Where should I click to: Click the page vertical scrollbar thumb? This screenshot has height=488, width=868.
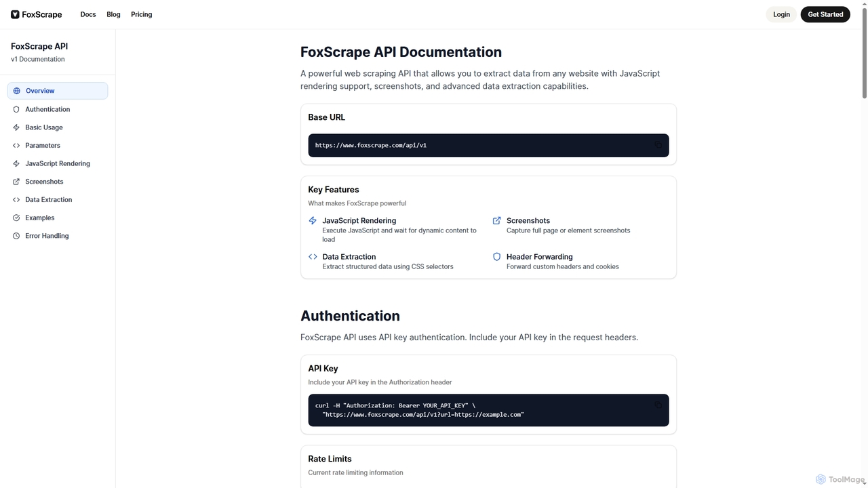[x=864, y=54]
